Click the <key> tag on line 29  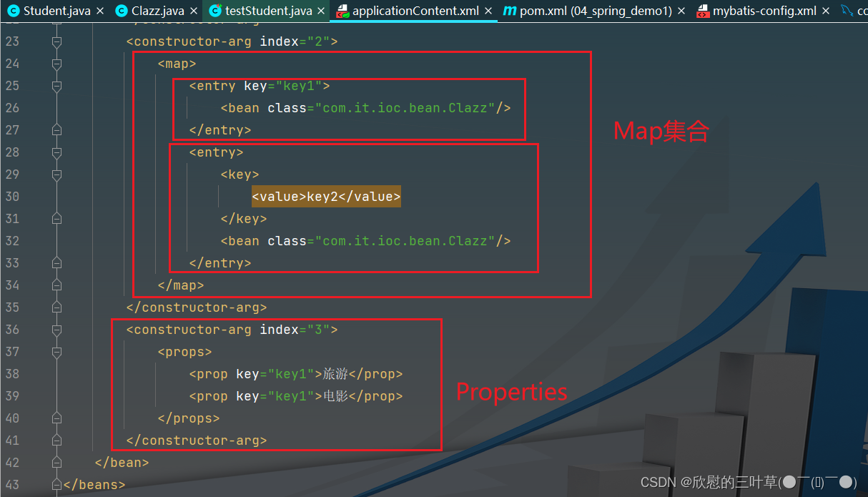tap(240, 174)
